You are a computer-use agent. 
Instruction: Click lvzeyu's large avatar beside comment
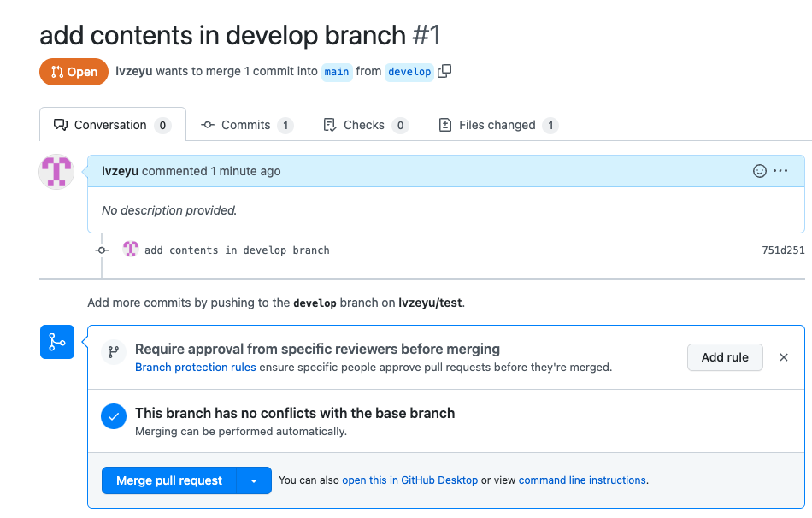tap(56, 172)
